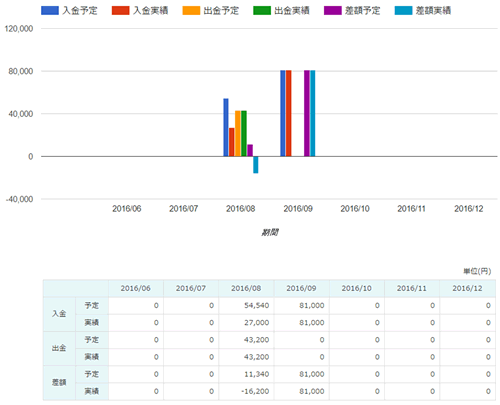Click the orange 出金予定 legend swatch
Viewport: 500px width, 405px height.
191,10
